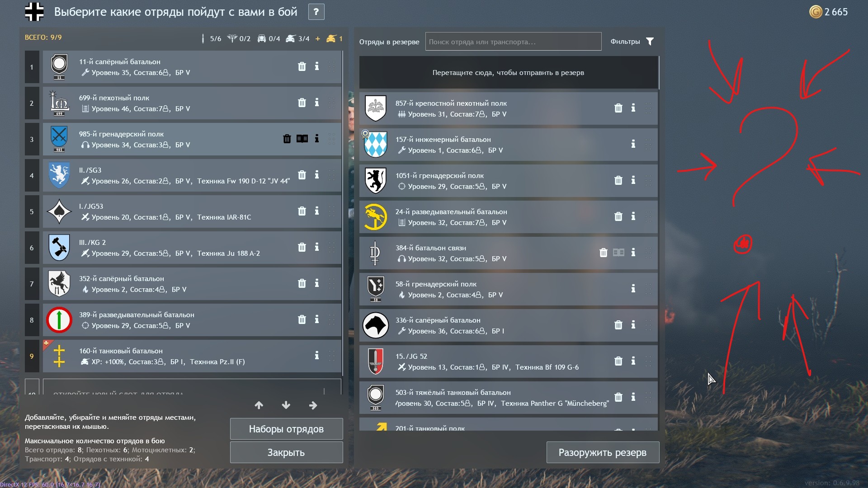Click the Закрыть button
868x488 pixels.
click(x=286, y=452)
